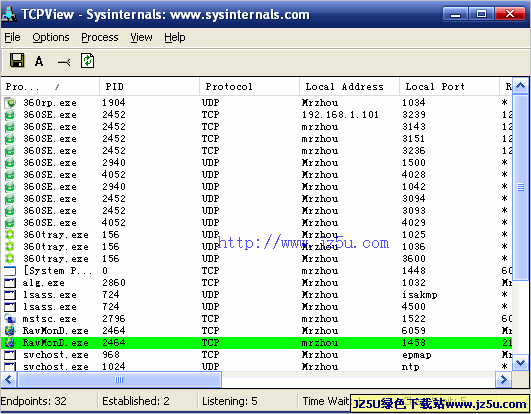Click the 360tray.exe icon with port 1025
Screen dimensions: 531x414
(10, 235)
